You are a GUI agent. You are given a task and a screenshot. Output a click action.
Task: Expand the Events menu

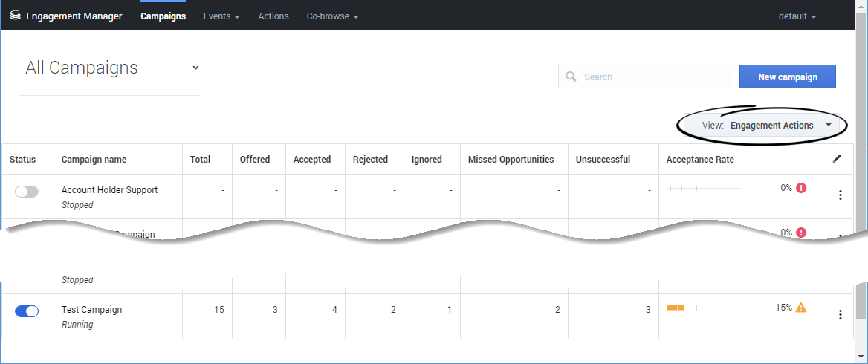click(221, 16)
